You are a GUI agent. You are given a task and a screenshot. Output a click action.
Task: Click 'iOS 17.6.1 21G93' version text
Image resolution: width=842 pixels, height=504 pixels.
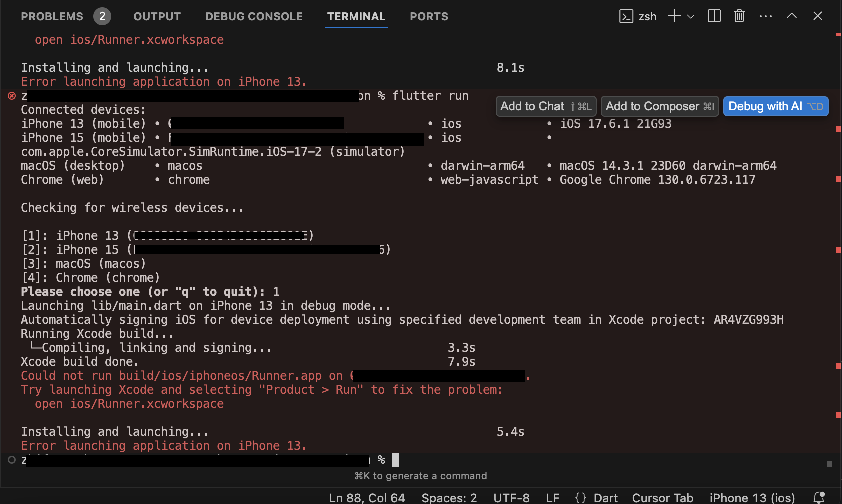[615, 123]
